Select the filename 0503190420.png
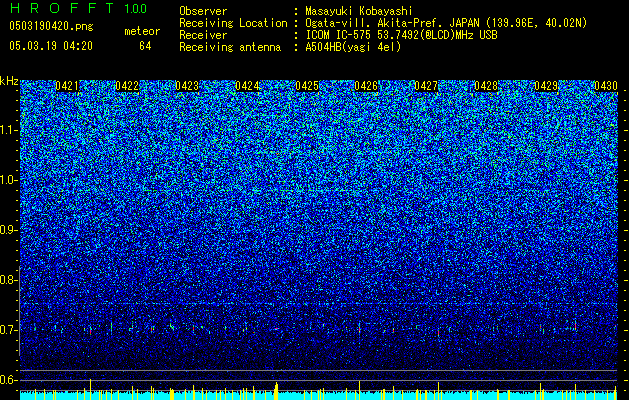 click(51, 26)
